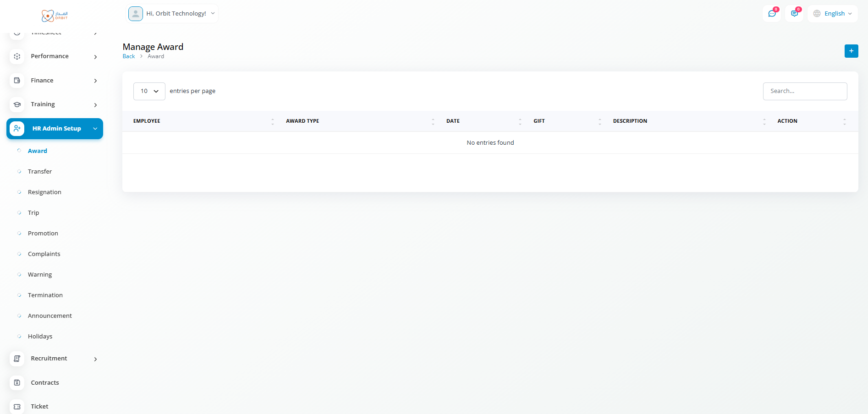Open the Transfer submenu item

click(40, 171)
